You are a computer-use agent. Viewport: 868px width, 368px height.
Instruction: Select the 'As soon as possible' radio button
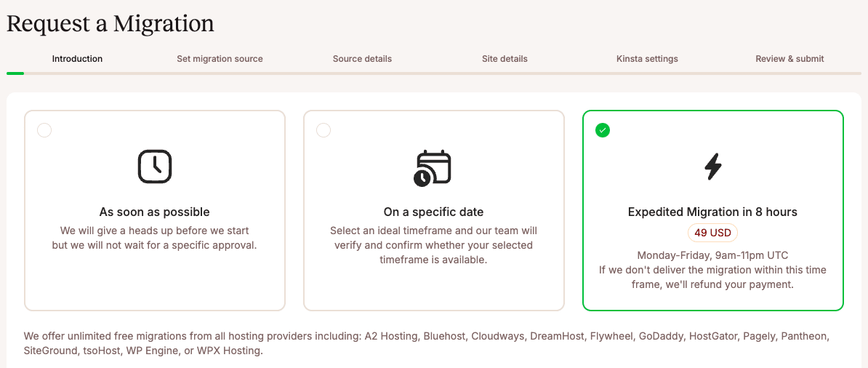[x=44, y=130]
